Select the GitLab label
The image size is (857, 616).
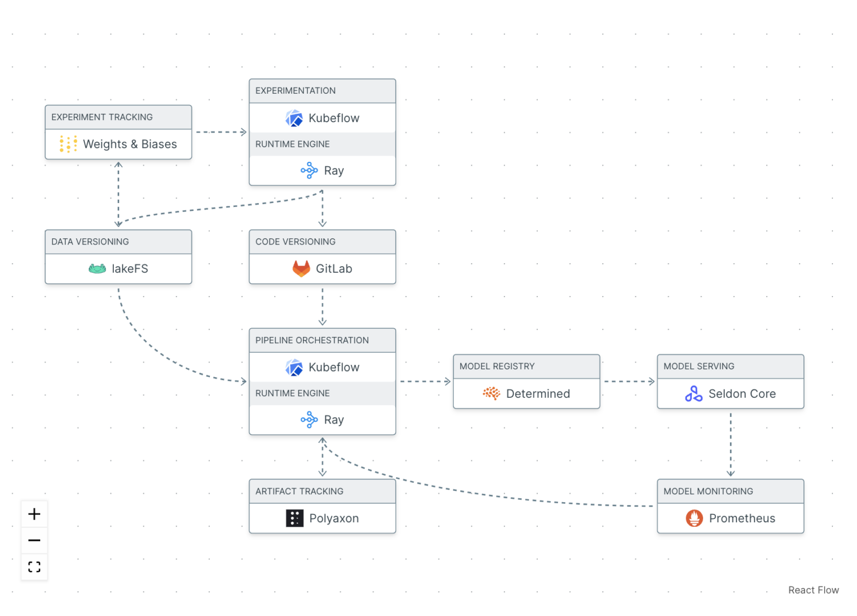(334, 269)
